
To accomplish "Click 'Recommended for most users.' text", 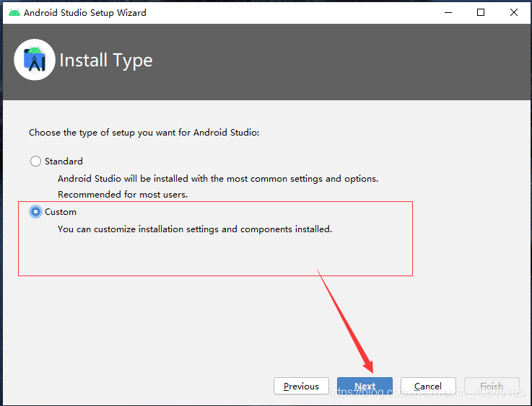I will coord(123,195).
